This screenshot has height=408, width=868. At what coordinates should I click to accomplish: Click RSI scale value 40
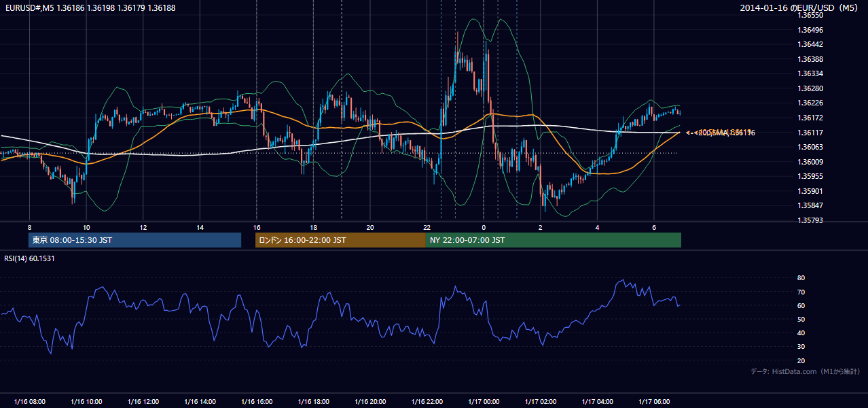(x=801, y=333)
